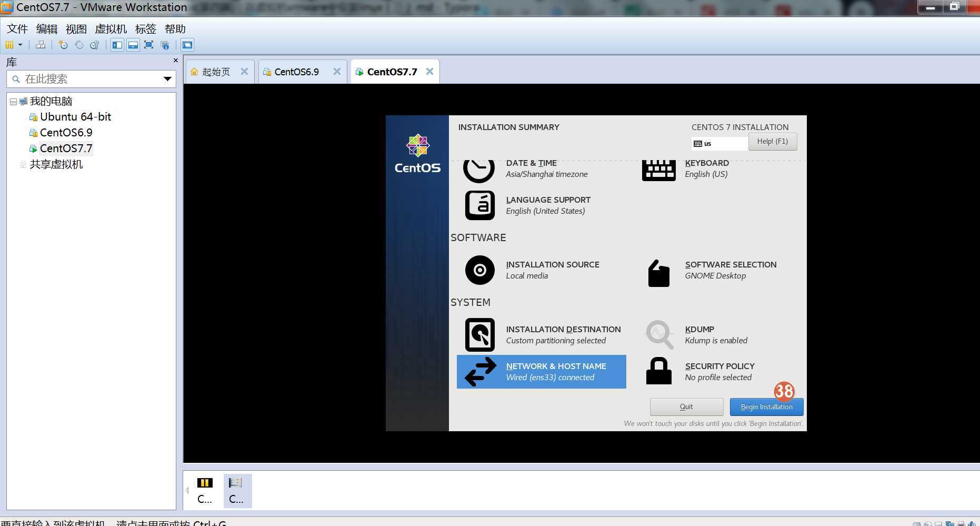Click the us keyboard layout indicator
Viewport: 980px width, 526px height.
tap(719, 143)
